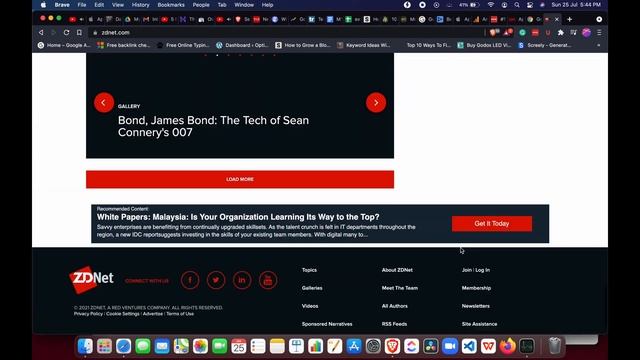The height and width of the screenshot is (360, 640).
Task: Open Visual Studio Code from Dock
Action: click(x=469, y=346)
